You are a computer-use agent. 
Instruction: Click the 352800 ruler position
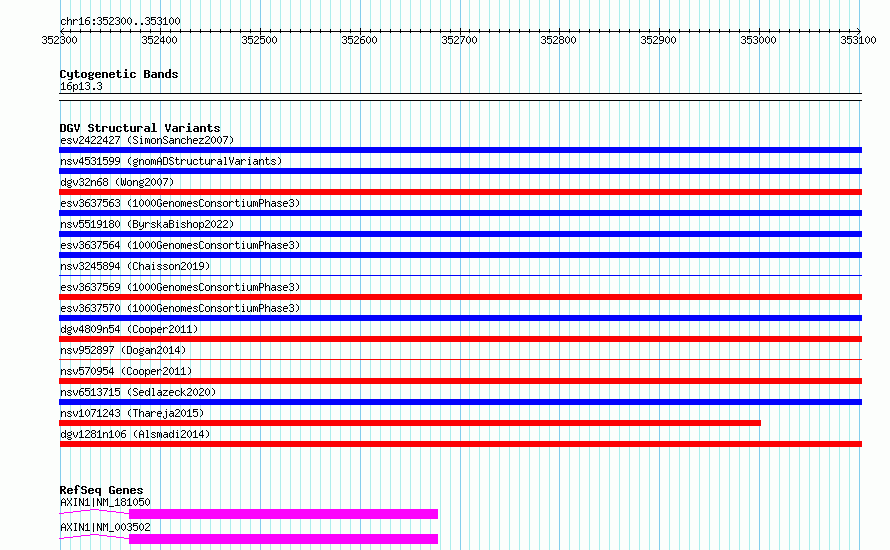tap(559, 40)
